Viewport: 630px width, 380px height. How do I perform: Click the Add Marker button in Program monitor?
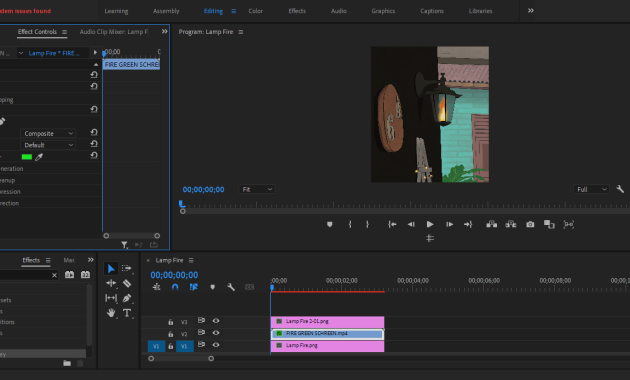tap(329, 224)
